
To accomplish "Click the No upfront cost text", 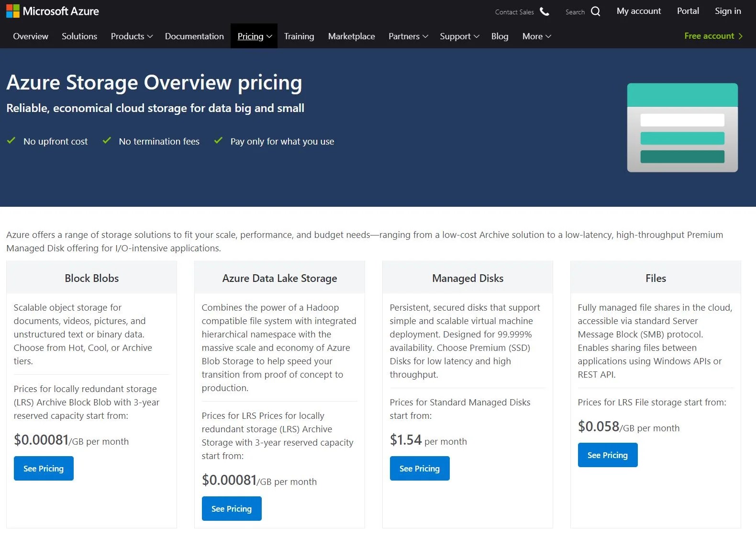I will 56,141.
